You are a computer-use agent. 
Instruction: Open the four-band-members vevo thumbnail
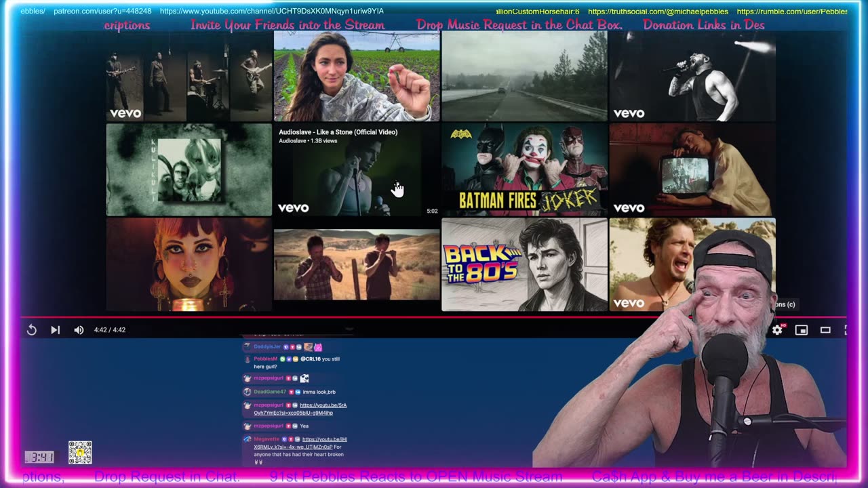(x=189, y=75)
